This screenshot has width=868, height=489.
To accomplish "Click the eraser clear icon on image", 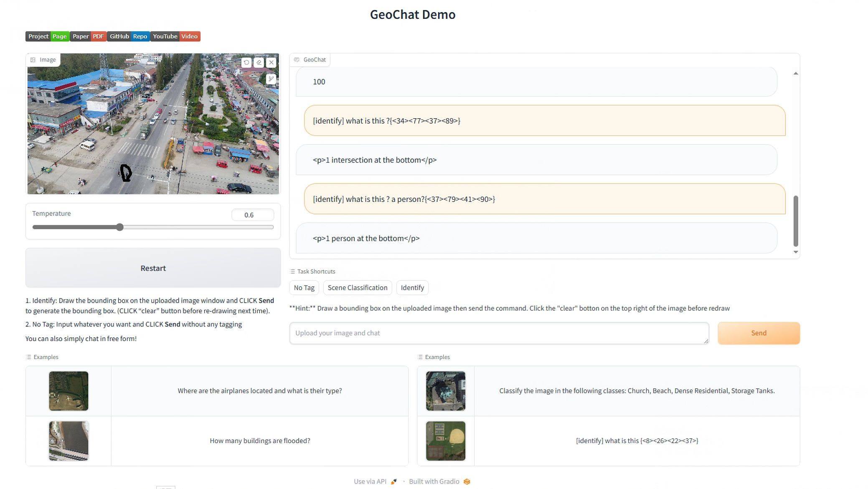I will click(259, 62).
